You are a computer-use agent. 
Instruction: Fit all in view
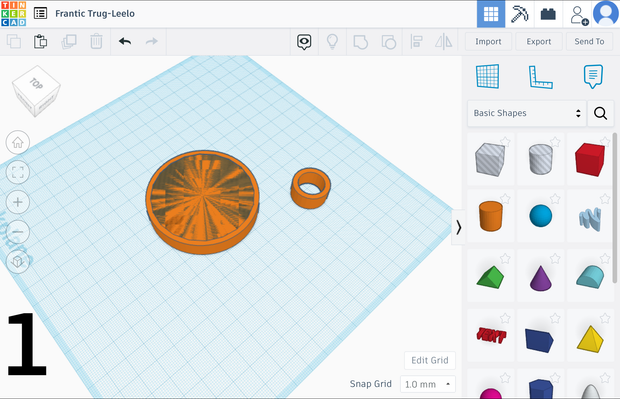pos(18,172)
